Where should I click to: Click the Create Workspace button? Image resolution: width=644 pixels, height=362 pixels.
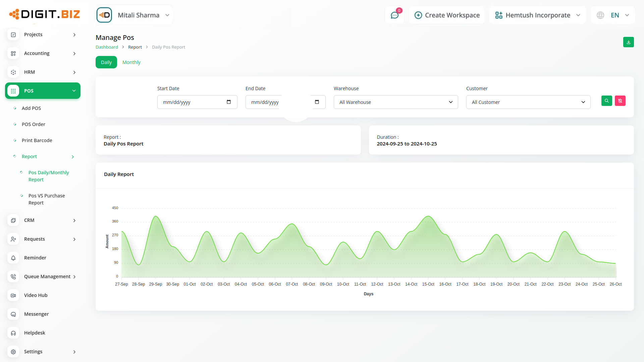click(447, 15)
